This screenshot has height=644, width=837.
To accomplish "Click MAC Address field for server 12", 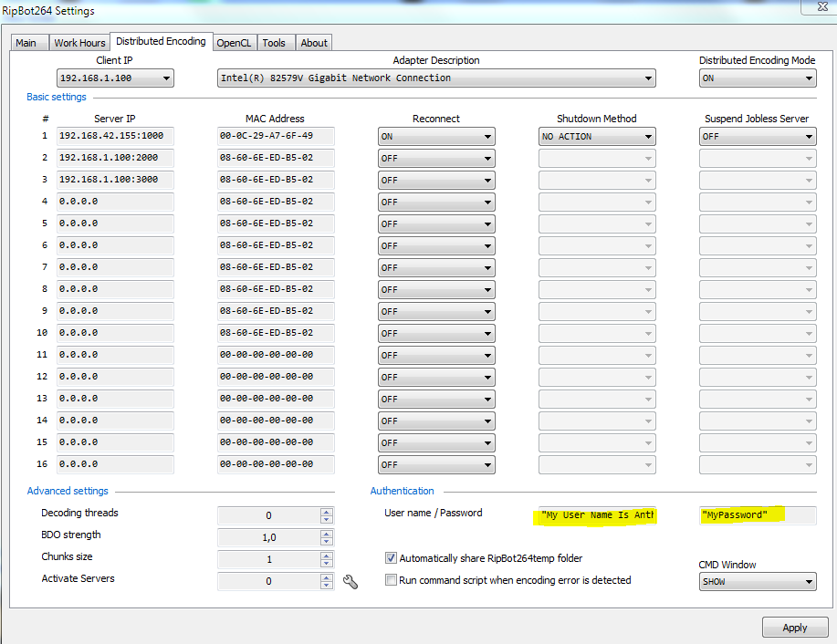I will pos(276,377).
